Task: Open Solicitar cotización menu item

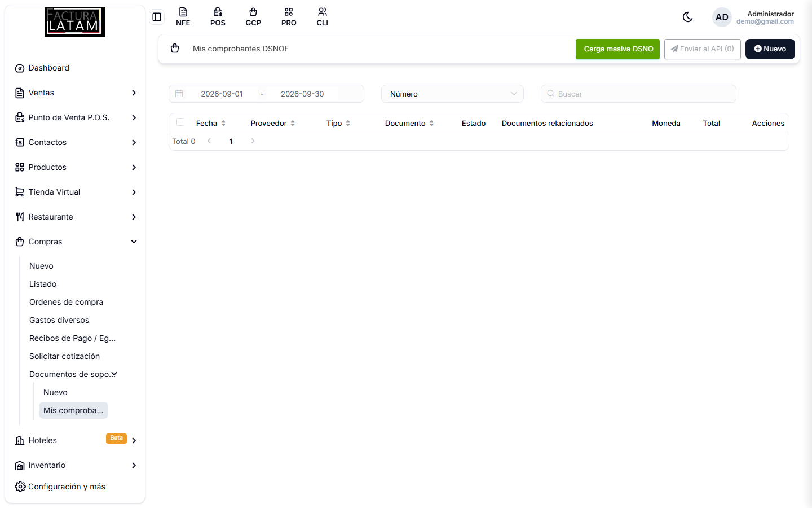Action: pos(64,356)
